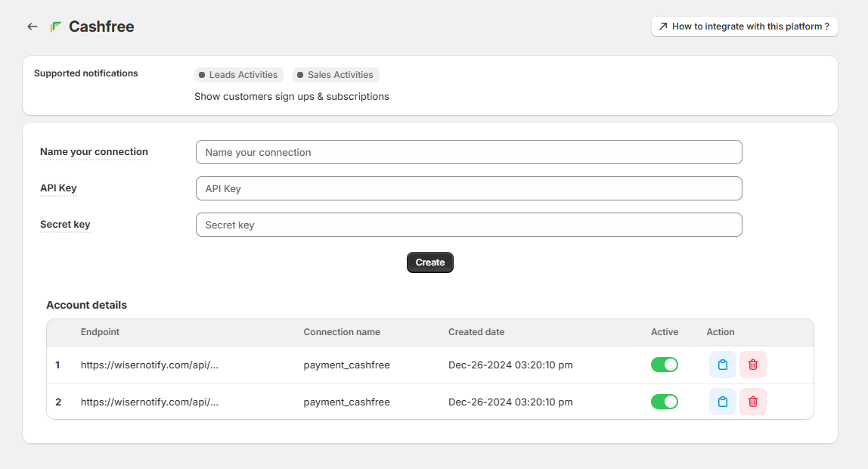
Task: Click row number 2 in table
Action: 58,402
